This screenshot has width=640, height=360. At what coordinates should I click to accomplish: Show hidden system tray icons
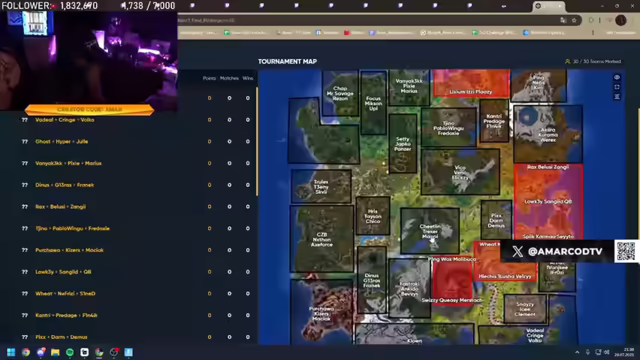(x=577, y=352)
